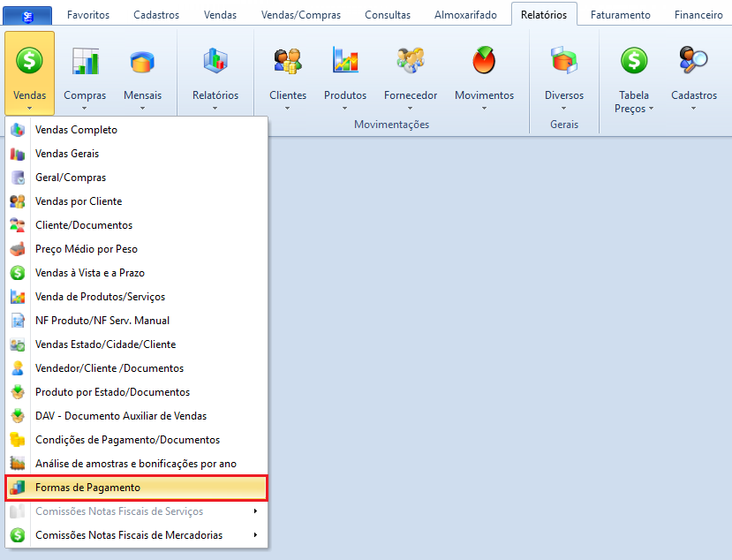Click the Compras ribbon icon
This screenshot has width=732, height=560.
[85, 62]
